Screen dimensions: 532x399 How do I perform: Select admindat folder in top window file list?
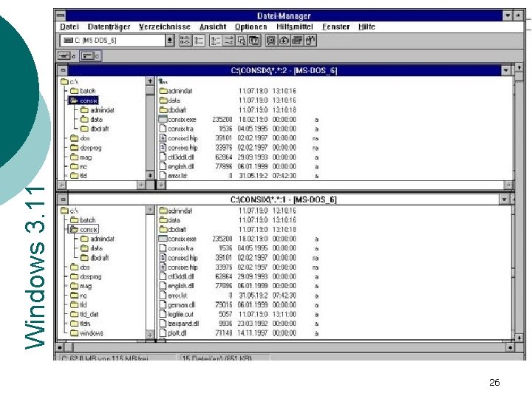click(x=176, y=91)
